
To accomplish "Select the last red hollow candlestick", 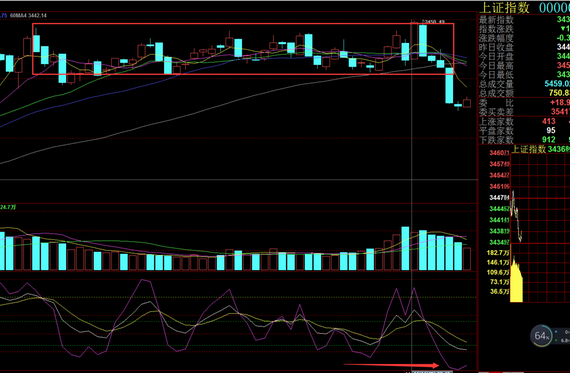I will [467, 103].
